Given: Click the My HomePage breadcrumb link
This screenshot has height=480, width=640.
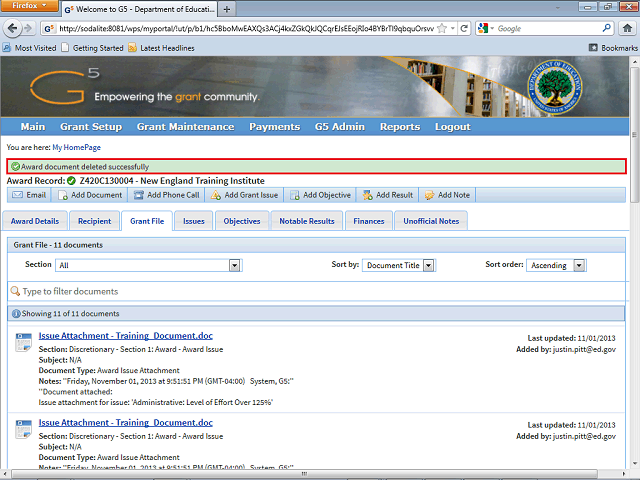Looking at the screenshot, I should (x=76, y=147).
